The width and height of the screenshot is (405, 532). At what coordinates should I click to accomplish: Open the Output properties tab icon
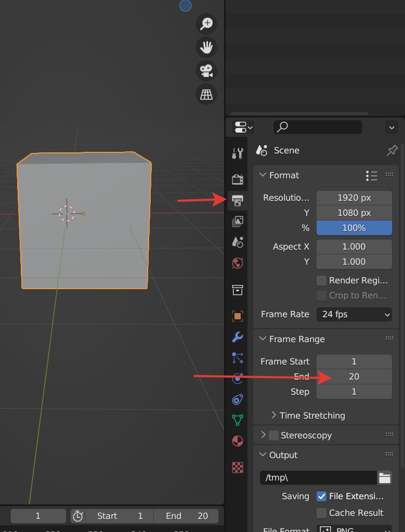[237, 201]
